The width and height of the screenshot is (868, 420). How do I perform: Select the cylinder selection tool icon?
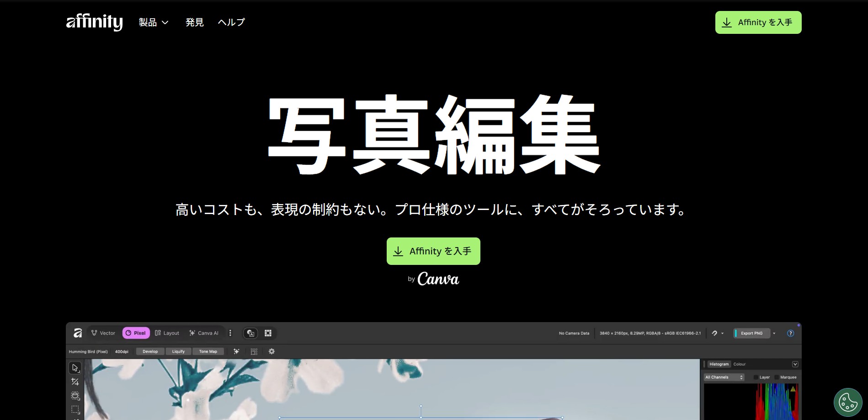click(75, 395)
